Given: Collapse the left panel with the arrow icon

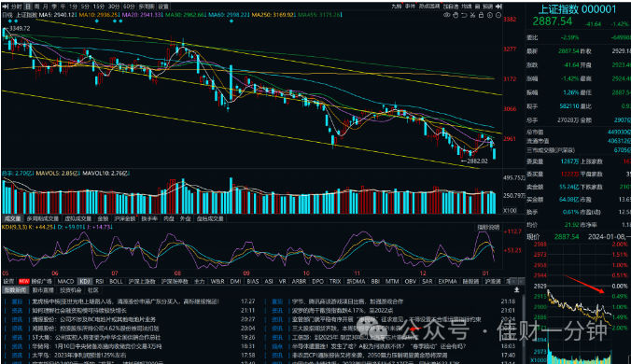Looking at the screenshot, I should (6, 7).
